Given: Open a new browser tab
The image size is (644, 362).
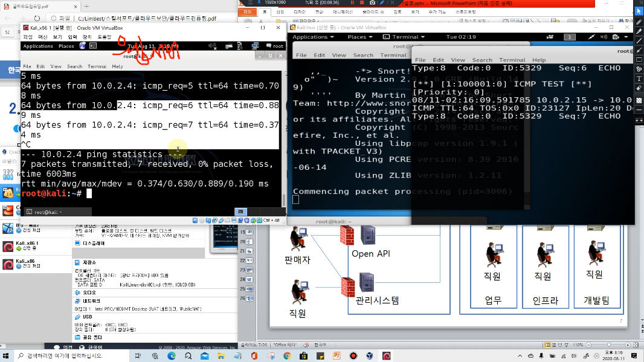Looking at the screenshot, I should click(86, 7).
